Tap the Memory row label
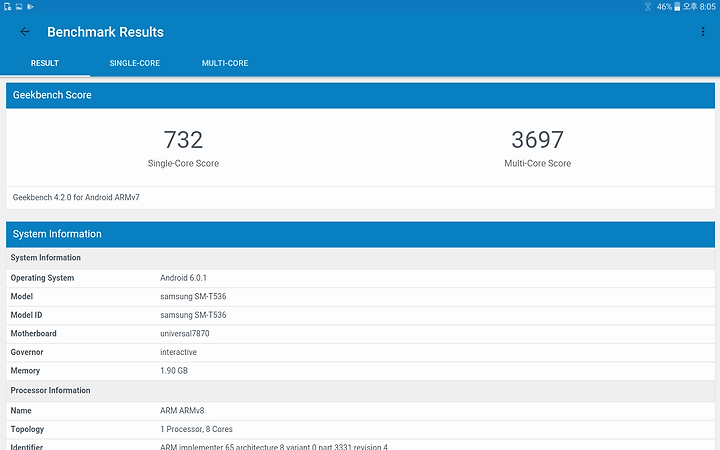The height and width of the screenshot is (450, 720). point(25,371)
